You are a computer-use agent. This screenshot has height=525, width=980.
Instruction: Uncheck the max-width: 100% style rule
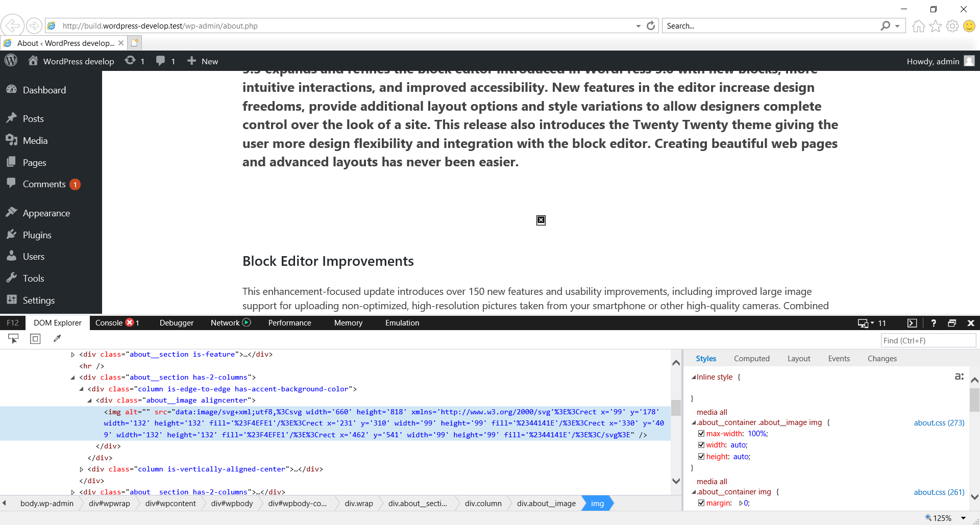coord(701,434)
